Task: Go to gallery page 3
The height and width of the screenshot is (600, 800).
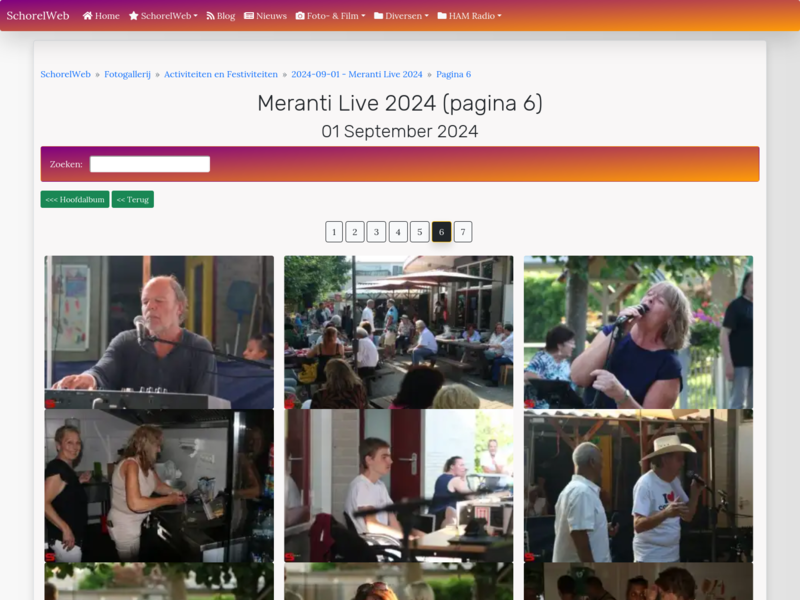Action: click(x=377, y=232)
